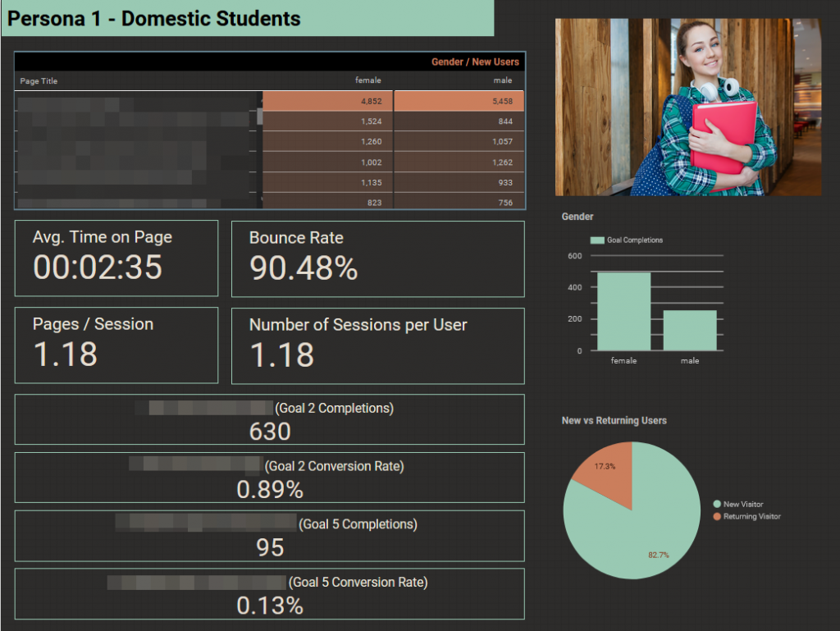Click the female bar in Gender chart
Screen dimensions: 840x631
click(x=623, y=311)
